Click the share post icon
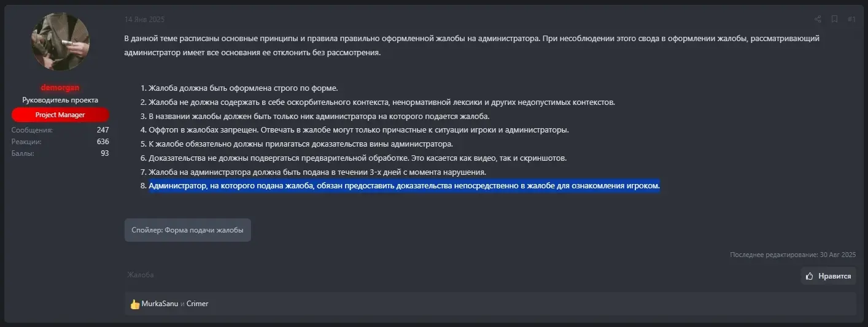The height and width of the screenshot is (327, 868). point(818,19)
